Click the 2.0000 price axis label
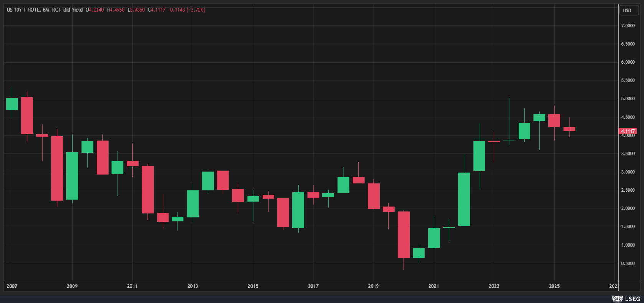 click(628, 209)
